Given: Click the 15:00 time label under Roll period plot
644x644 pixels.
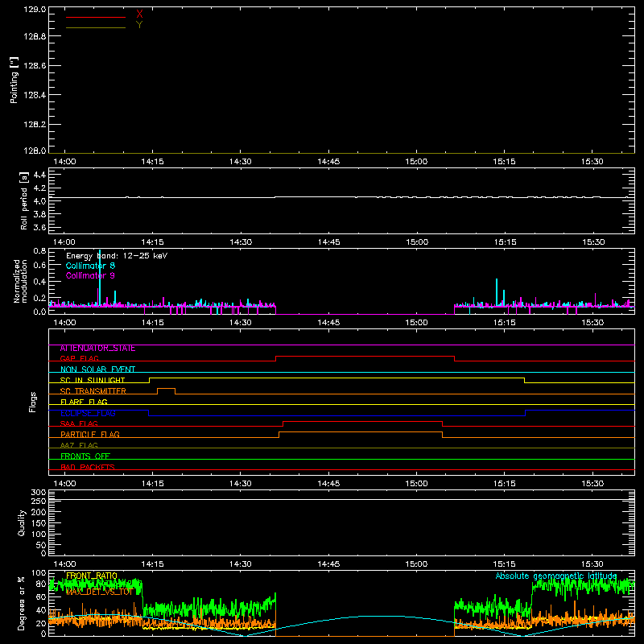Looking at the screenshot, I should [416, 242].
